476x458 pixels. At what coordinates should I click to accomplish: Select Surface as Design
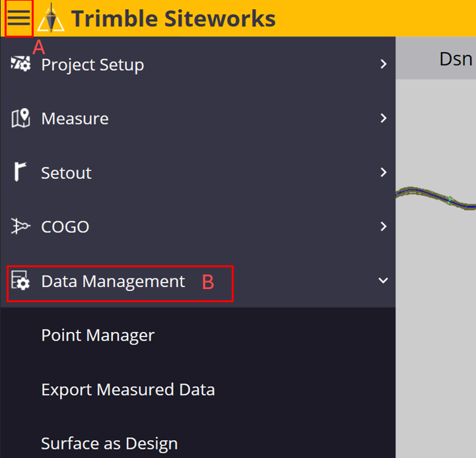198,437
